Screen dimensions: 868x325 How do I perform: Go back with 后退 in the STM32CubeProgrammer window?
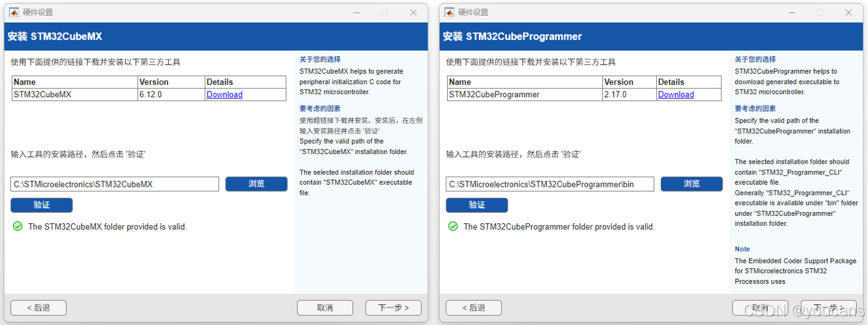(474, 307)
